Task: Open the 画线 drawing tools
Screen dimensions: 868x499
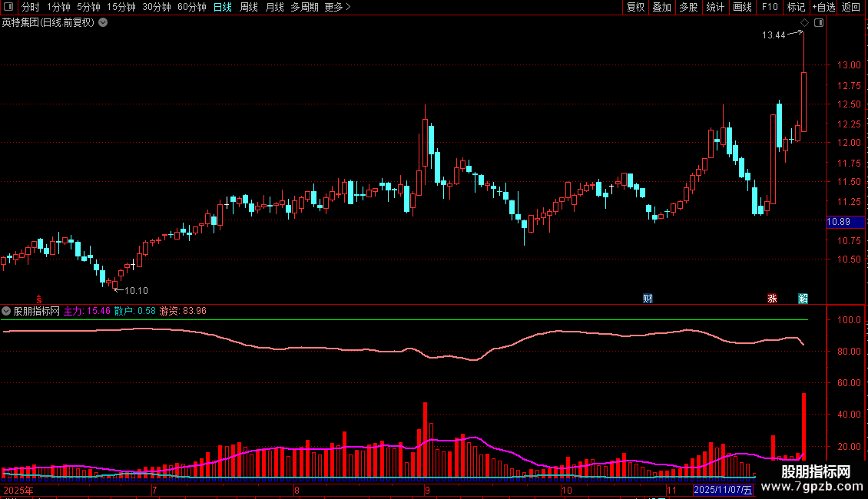Action: click(x=742, y=7)
